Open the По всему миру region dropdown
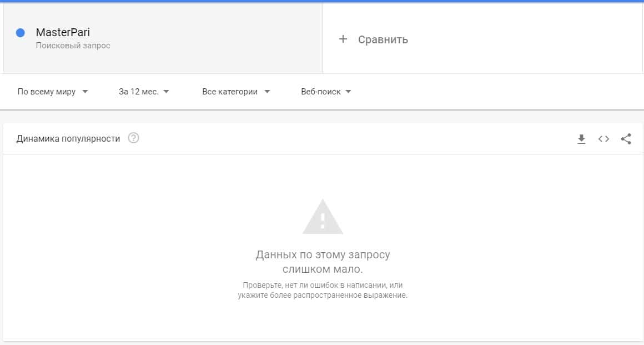The image size is (644, 345). [53, 92]
